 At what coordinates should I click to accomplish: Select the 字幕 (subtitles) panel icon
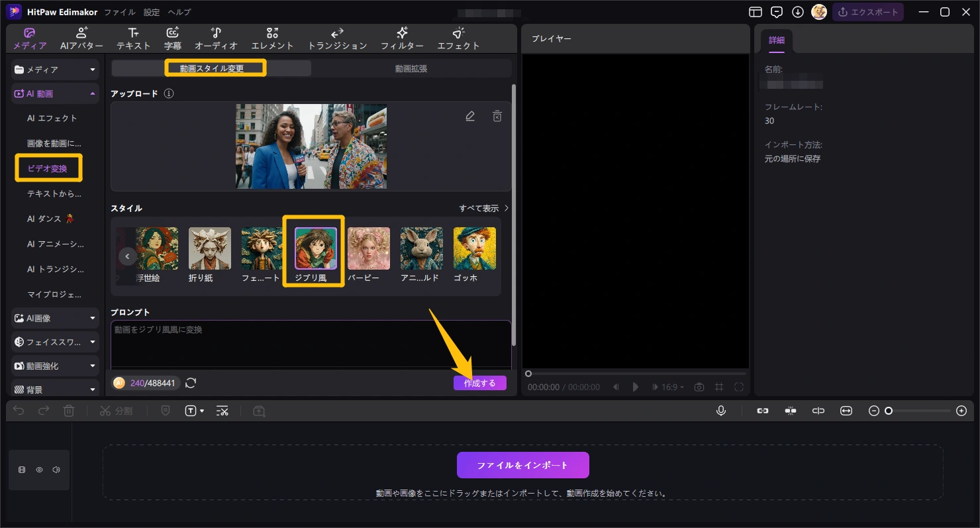173,38
